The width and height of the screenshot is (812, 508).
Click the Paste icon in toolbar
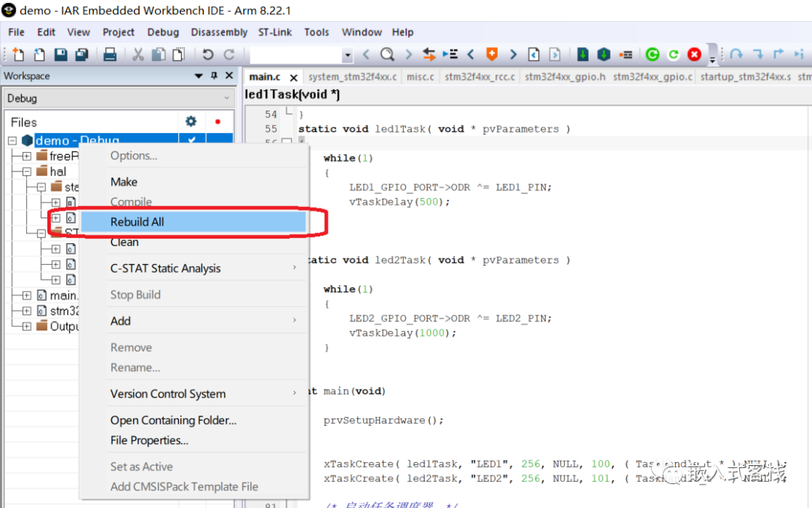(x=179, y=54)
